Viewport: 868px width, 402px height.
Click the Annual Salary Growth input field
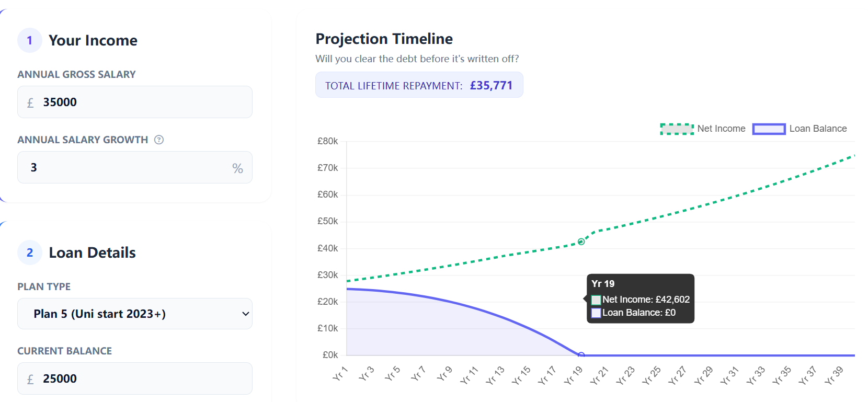125,167
